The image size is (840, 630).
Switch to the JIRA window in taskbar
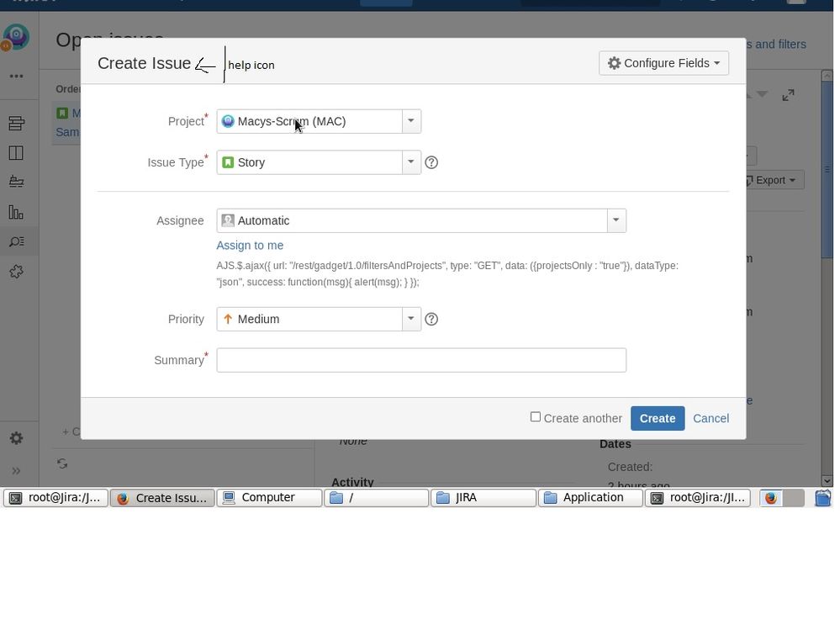coord(483,497)
